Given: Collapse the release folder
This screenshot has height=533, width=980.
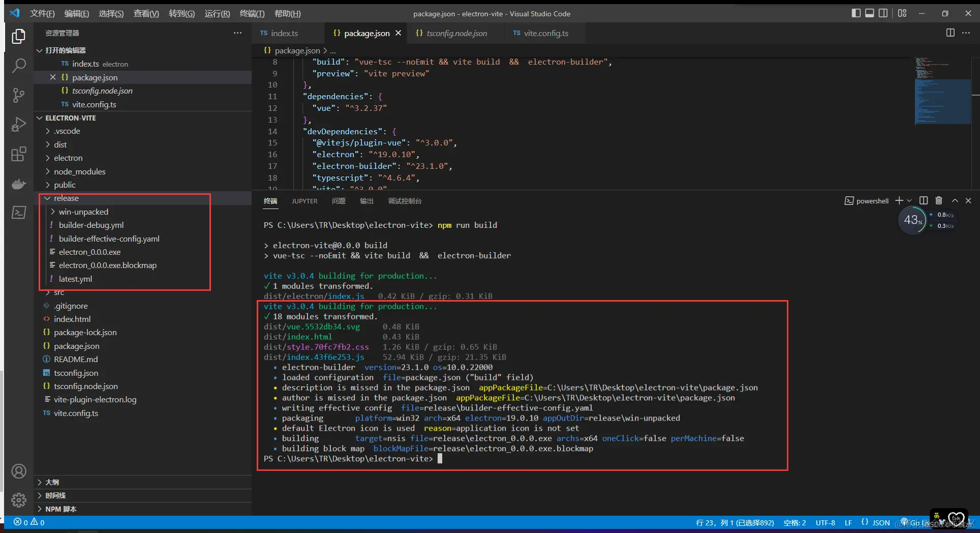Looking at the screenshot, I should [48, 198].
